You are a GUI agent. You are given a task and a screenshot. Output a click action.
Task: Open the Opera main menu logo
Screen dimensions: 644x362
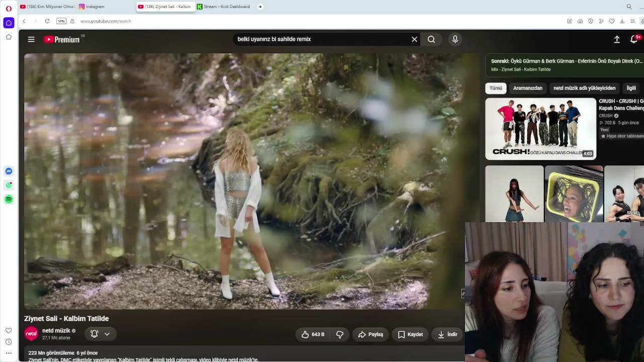(x=9, y=9)
